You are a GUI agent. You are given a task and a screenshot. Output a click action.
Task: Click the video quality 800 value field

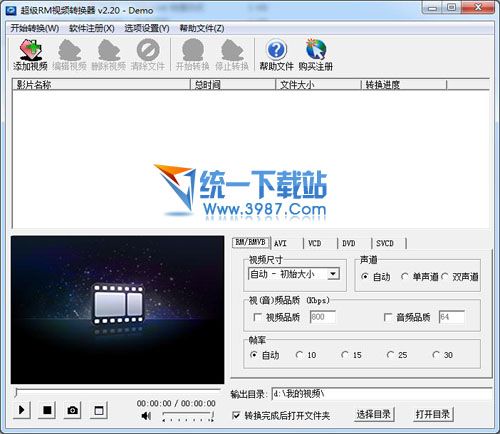tap(322, 317)
